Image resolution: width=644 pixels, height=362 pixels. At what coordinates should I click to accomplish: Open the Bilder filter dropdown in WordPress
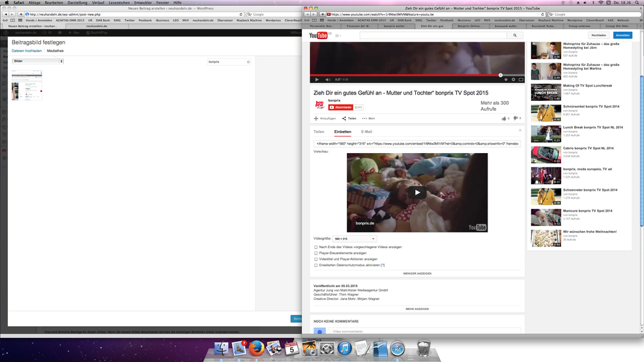click(38, 61)
